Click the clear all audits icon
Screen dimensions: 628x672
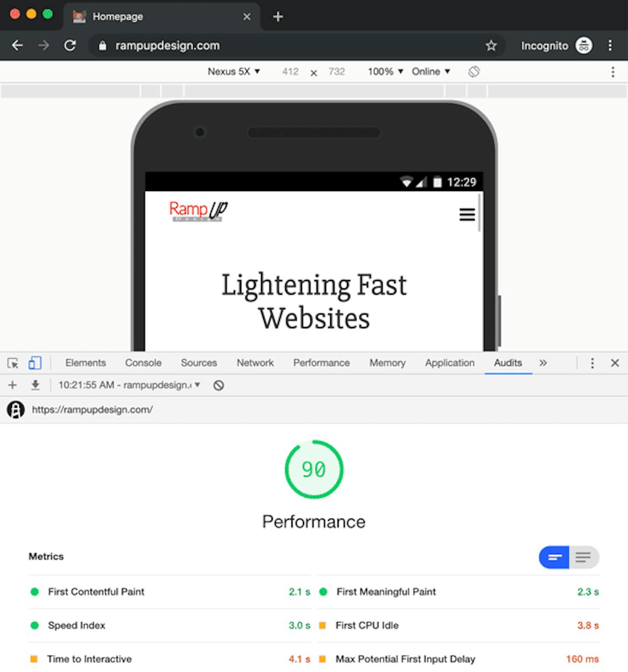tap(219, 385)
